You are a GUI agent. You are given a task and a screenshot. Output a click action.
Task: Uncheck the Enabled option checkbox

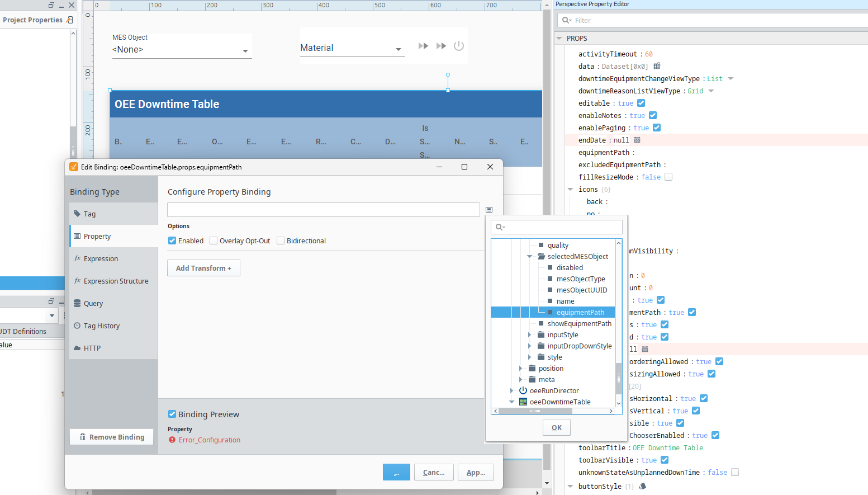172,241
